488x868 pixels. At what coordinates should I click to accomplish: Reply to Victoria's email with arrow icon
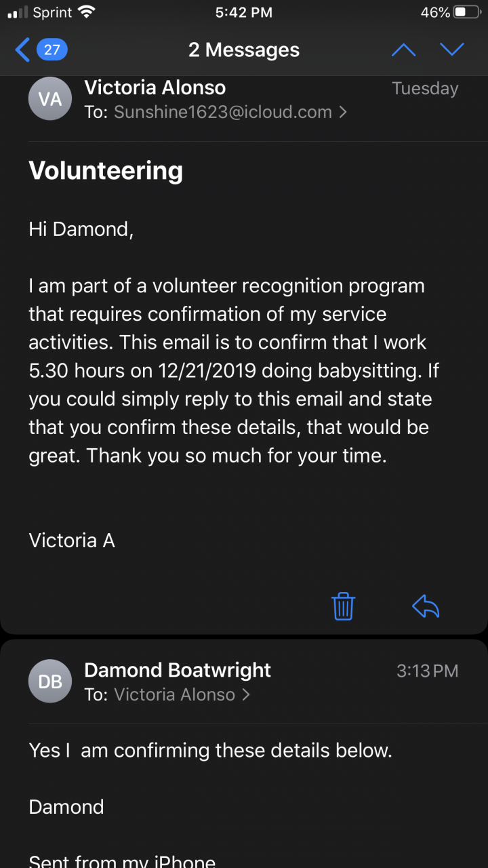click(426, 606)
